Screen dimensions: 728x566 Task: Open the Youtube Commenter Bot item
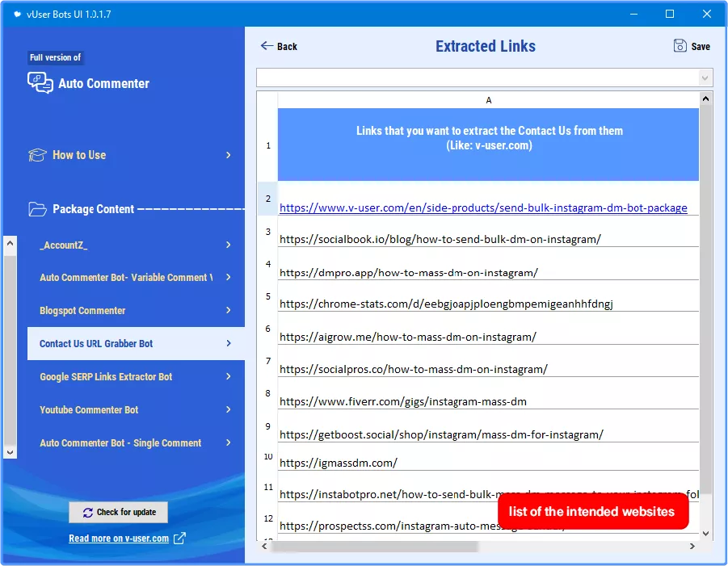[136, 409]
